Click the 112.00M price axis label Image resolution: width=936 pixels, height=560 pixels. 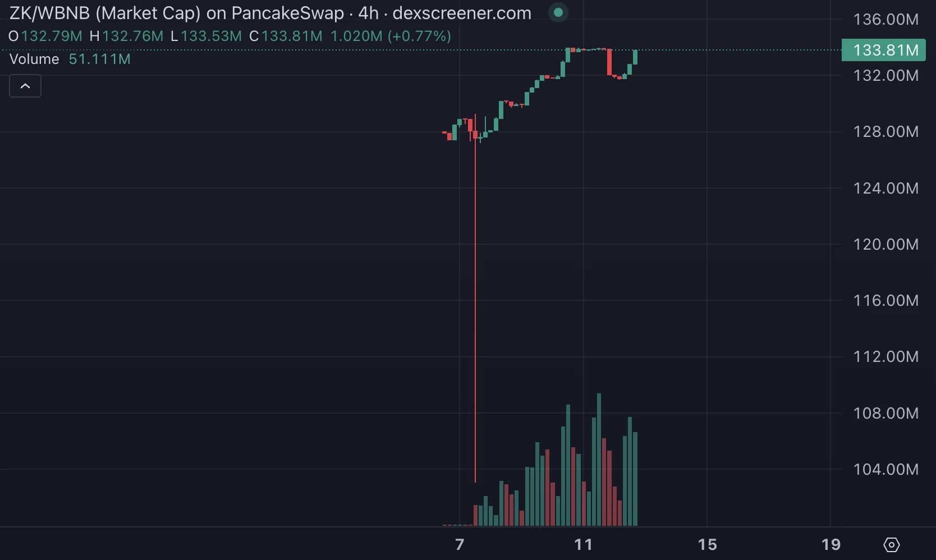(886, 357)
